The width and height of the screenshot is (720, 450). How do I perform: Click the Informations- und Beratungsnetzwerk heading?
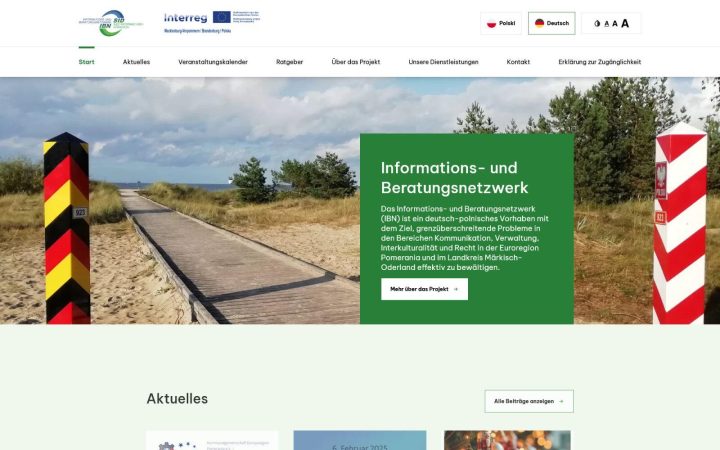pyautogui.click(x=455, y=178)
